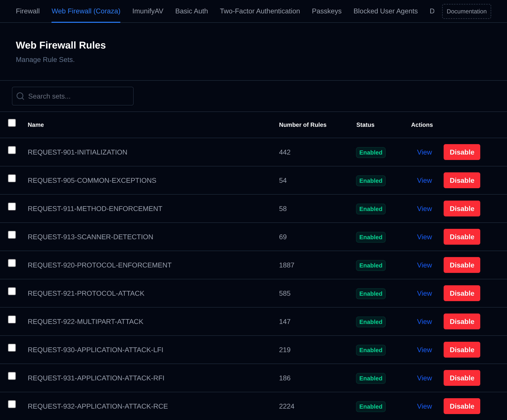Disable REQUEST-905-COMMON-EXCEPTIONS rule set
Viewport: 507px width, 420px height.
coord(462,180)
